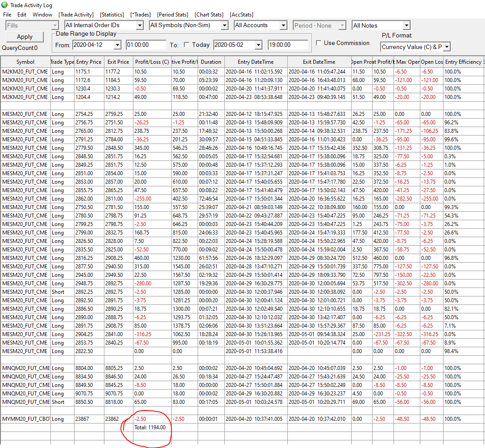Image resolution: width=485 pixels, height=448 pixels.
Task: Switch to the [*Trades] tab
Action: (141, 15)
